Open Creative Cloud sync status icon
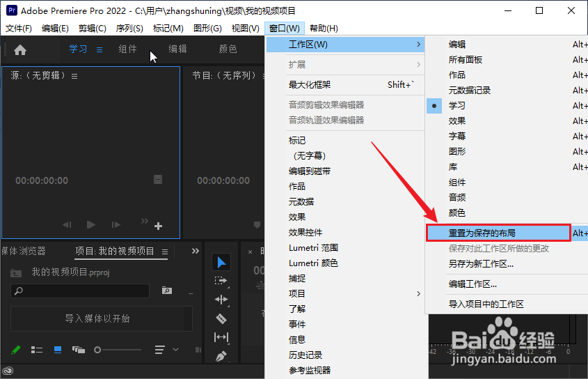 pyautogui.click(x=8, y=371)
